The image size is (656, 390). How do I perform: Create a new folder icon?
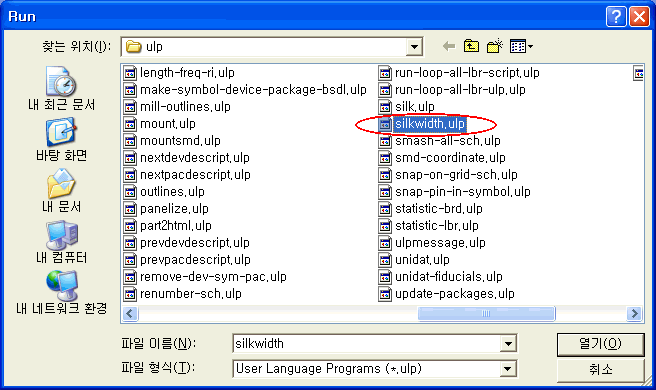pos(495,46)
